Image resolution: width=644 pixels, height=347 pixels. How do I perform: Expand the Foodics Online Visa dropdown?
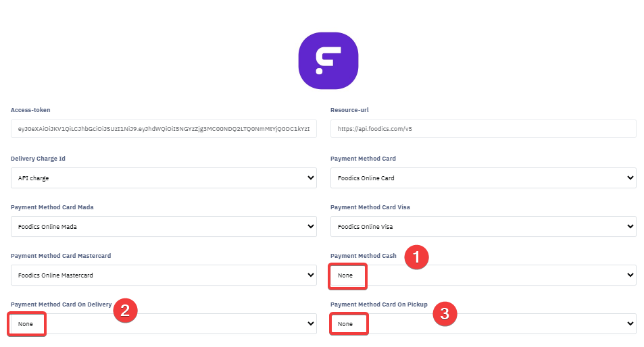coord(482,227)
